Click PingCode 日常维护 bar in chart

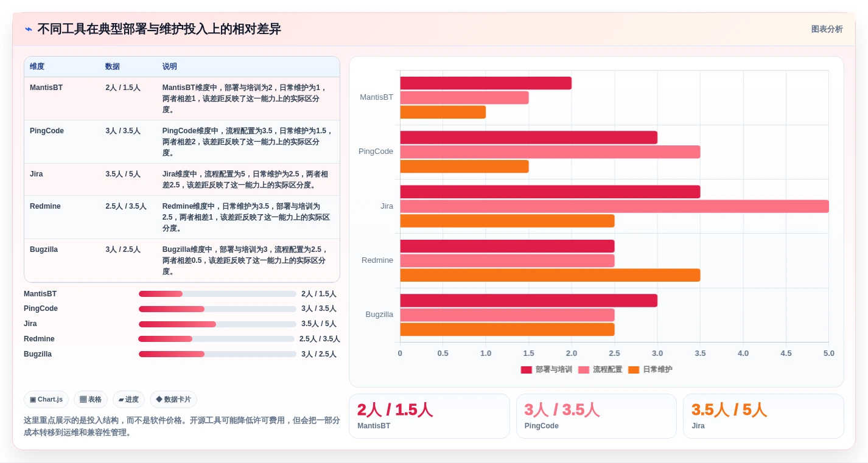tap(464, 167)
